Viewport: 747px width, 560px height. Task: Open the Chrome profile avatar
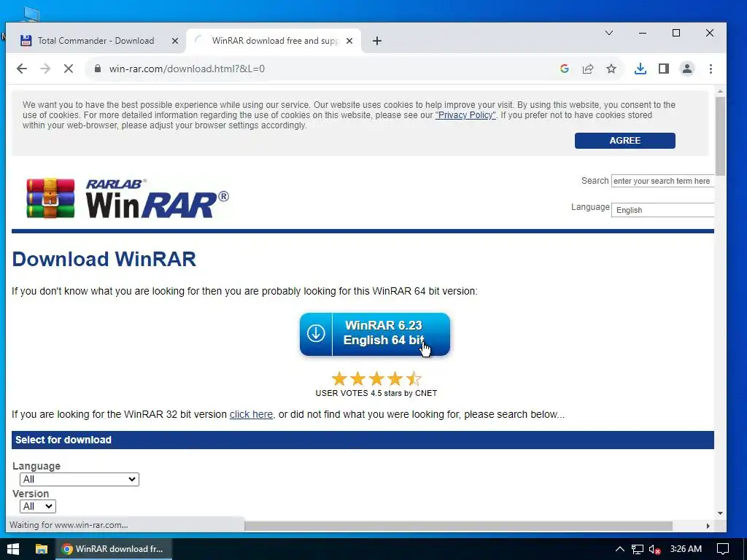687,69
